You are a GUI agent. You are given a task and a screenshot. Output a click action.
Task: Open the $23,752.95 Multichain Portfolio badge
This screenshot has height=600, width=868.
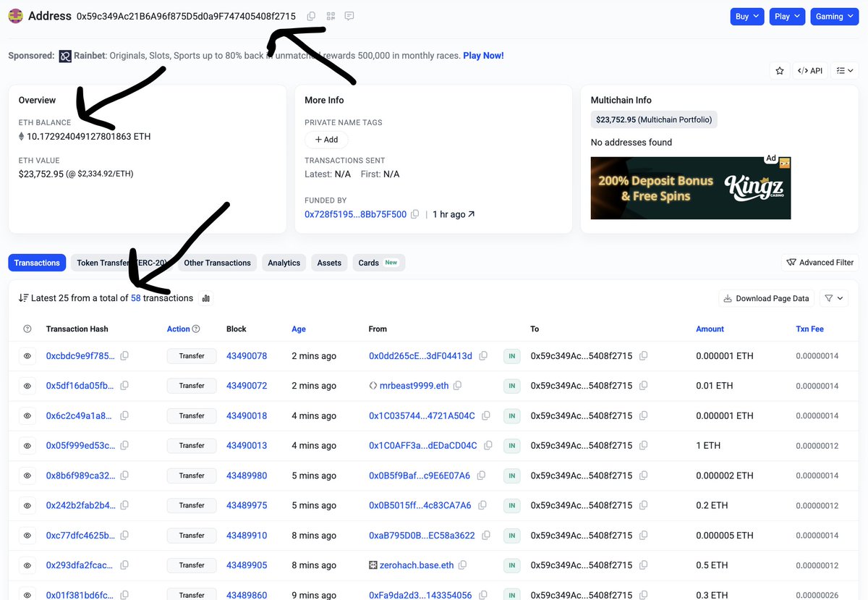[654, 119]
